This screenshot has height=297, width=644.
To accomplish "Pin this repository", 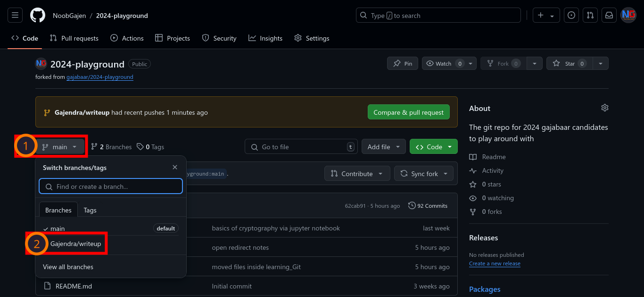I will coord(403,63).
